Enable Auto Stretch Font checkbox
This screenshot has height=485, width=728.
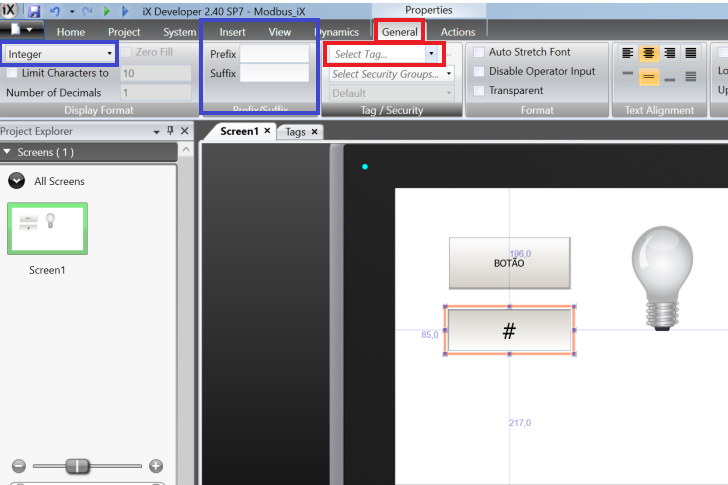pos(479,52)
